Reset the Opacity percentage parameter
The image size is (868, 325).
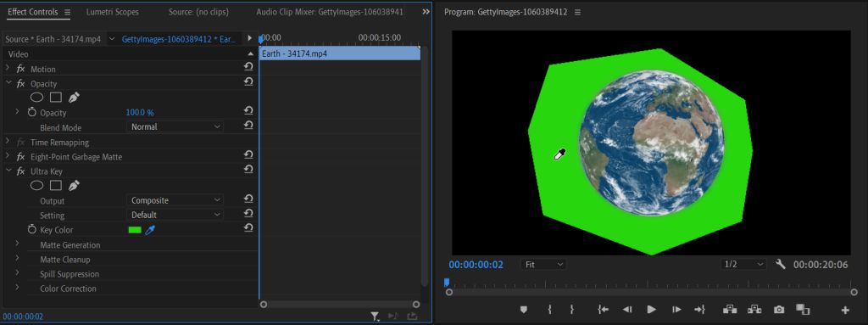click(248, 111)
